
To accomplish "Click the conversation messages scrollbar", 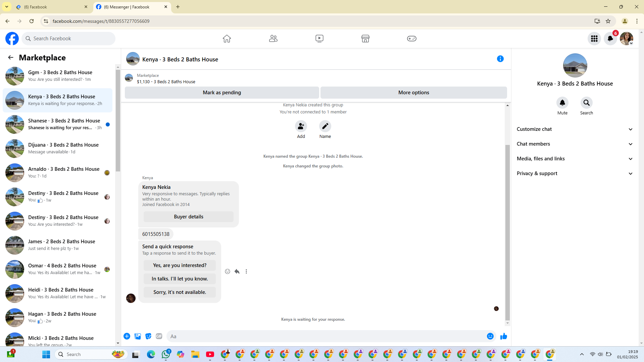I will pos(507,232).
